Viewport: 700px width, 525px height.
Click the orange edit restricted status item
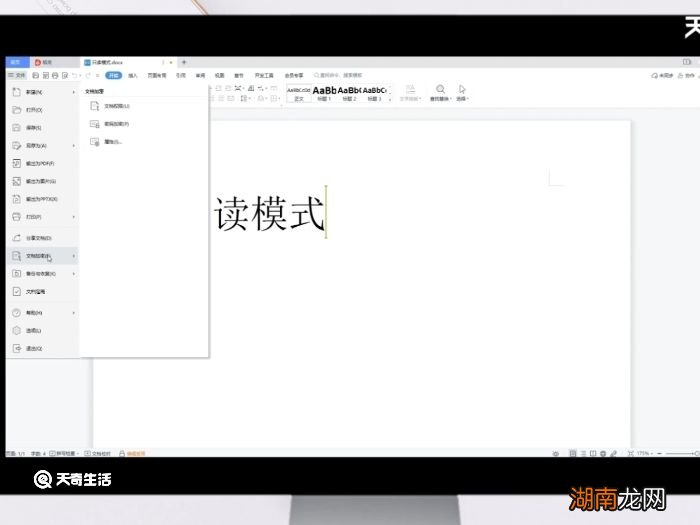pos(132,454)
